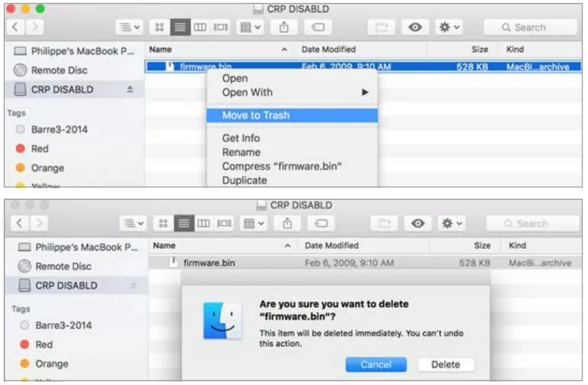
Task: Open Action gear menu in top Finder window
Action: 449,27
